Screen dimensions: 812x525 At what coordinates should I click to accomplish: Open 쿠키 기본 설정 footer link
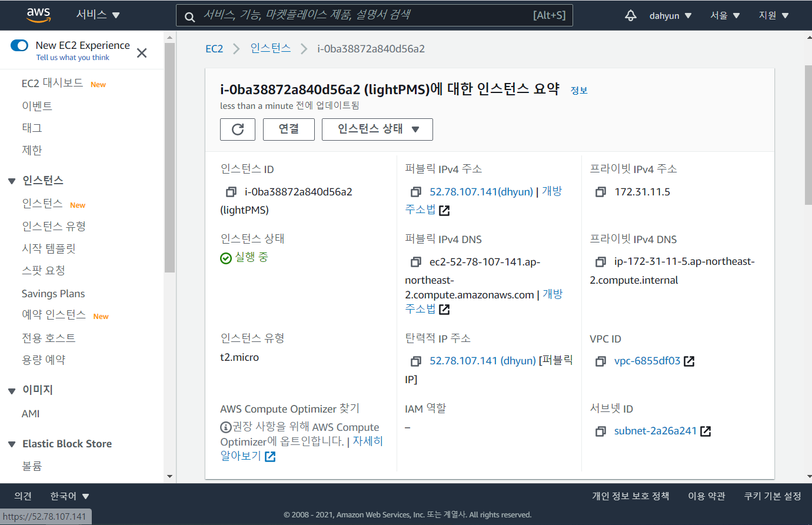(773, 496)
